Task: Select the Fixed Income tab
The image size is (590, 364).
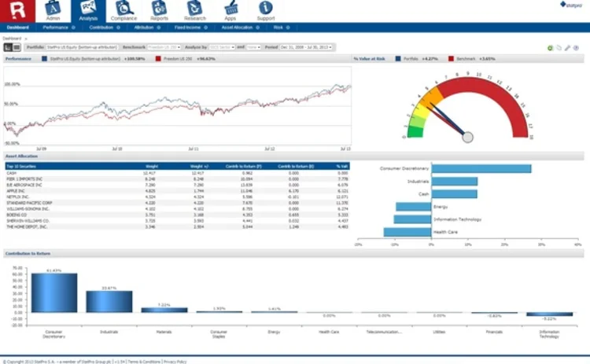Action: click(187, 28)
